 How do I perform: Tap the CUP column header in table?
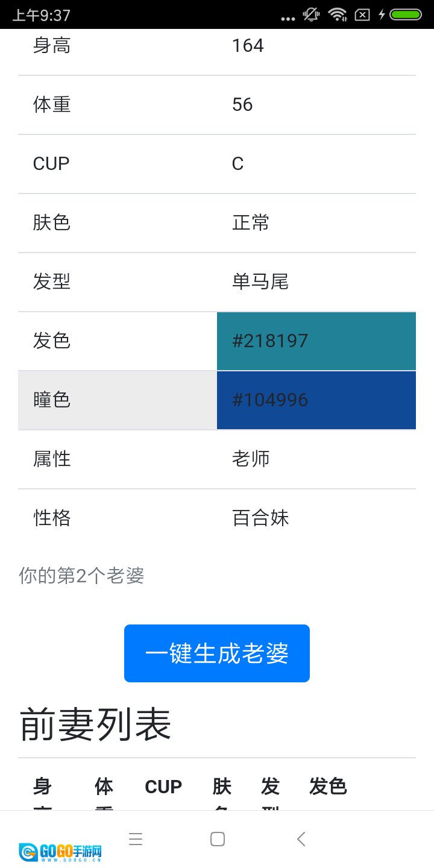point(163,787)
